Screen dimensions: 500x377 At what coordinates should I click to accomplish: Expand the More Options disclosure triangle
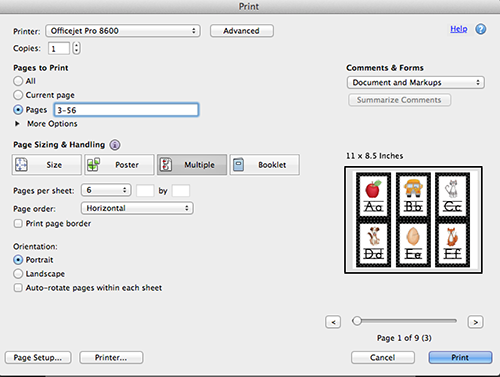(17, 124)
